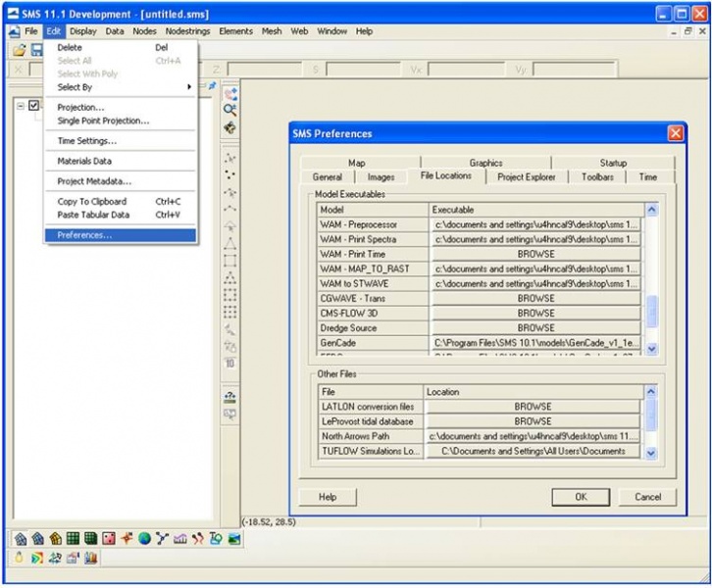This screenshot has width=712, height=588.
Task: Switch to the branching-nodes 1D module icon
Action: [x=162, y=539]
